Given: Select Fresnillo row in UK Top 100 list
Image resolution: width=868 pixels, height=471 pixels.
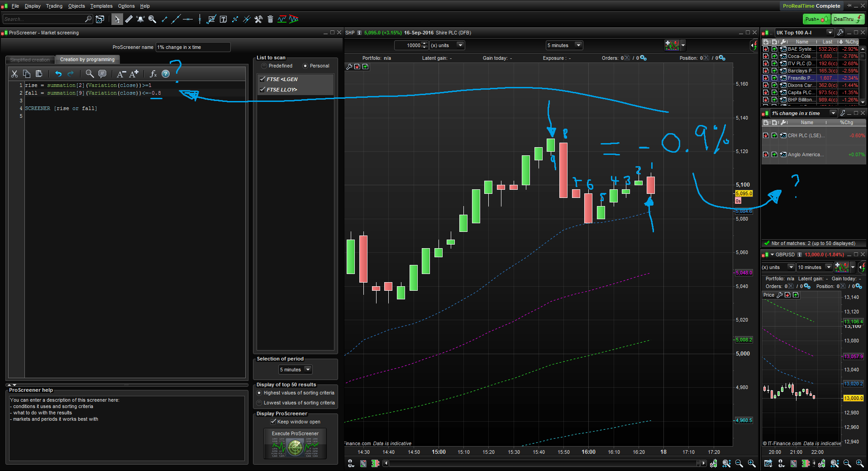Looking at the screenshot, I should (810, 78).
